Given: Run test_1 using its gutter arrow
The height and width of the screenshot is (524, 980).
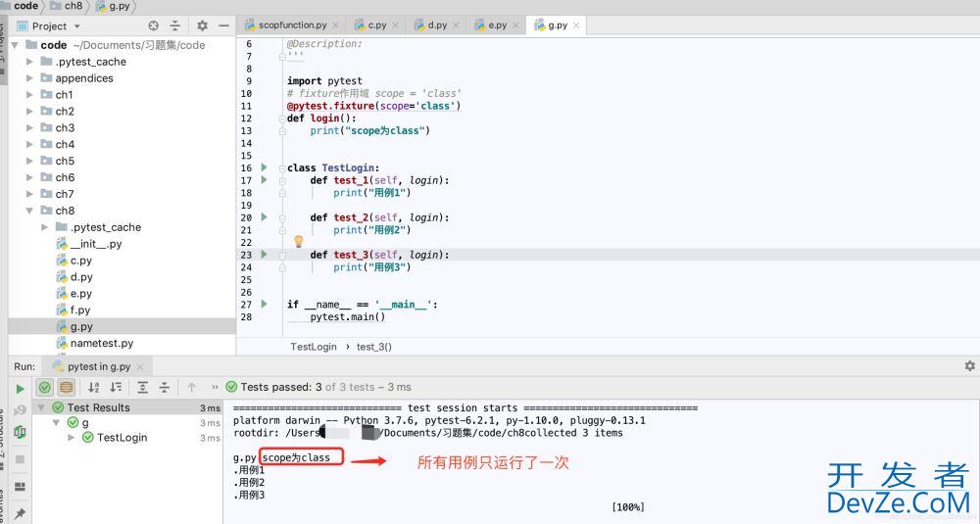Looking at the screenshot, I should [x=264, y=180].
